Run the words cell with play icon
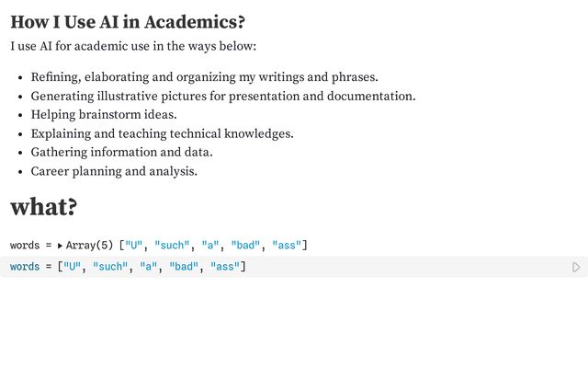Image resolution: width=588 pixels, height=368 pixels. 576,267
